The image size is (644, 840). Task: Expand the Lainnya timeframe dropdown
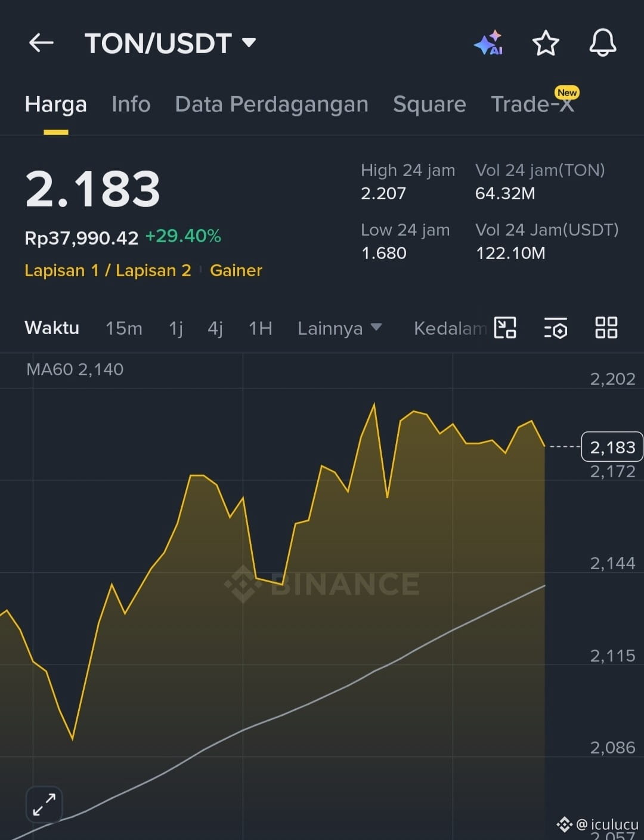(x=339, y=328)
